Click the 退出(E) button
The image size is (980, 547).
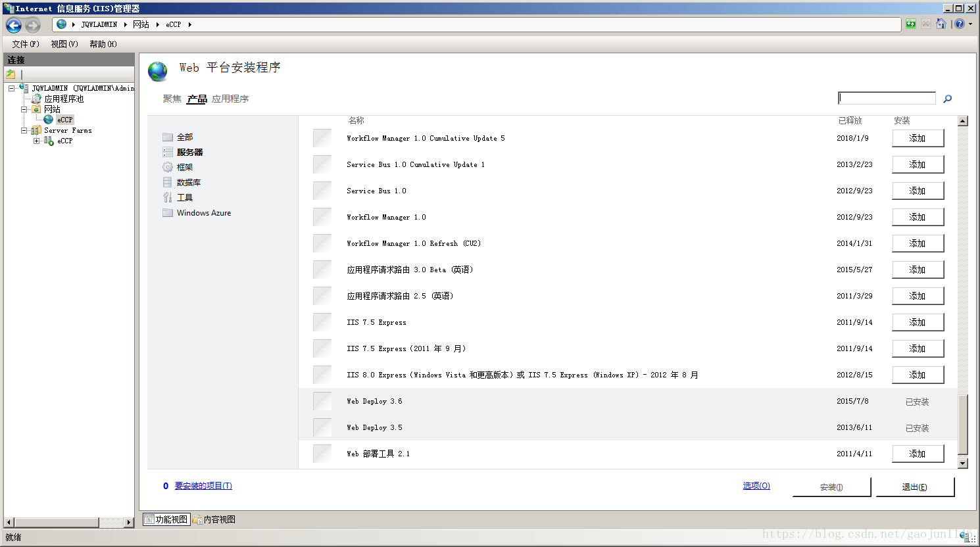(x=915, y=487)
